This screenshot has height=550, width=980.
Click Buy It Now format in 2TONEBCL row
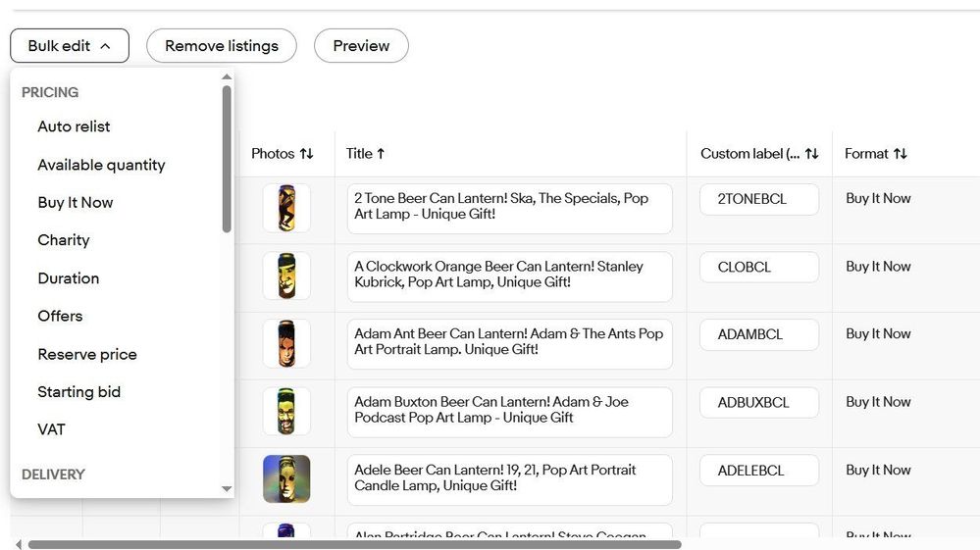(x=878, y=198)
